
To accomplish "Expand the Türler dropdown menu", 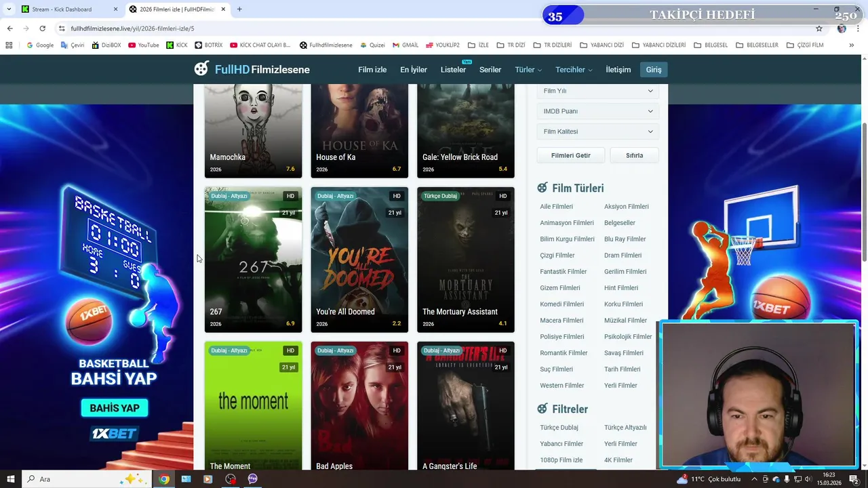I will pyautogui.click(x=528, y=70).
